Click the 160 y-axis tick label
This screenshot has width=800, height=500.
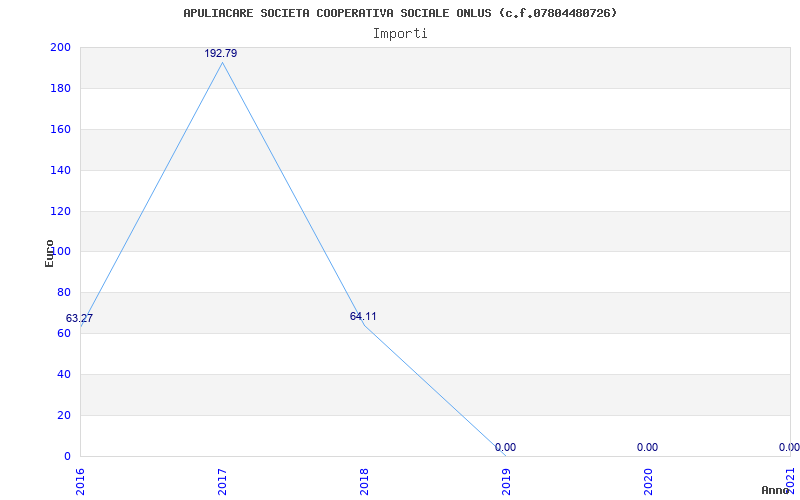point(60,129)
